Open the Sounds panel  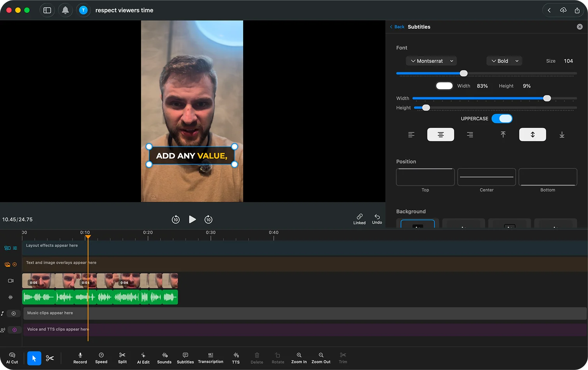click(x=164, y=358)
